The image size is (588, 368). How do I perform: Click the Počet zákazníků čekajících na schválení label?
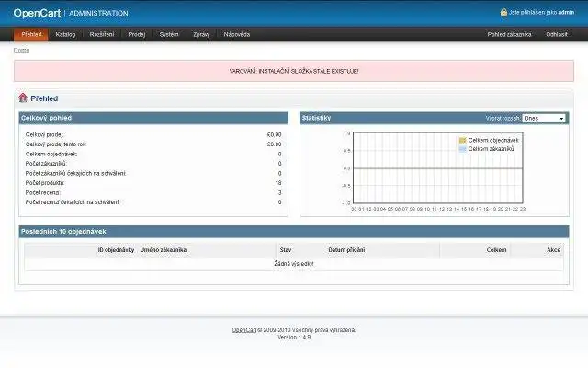75,174
